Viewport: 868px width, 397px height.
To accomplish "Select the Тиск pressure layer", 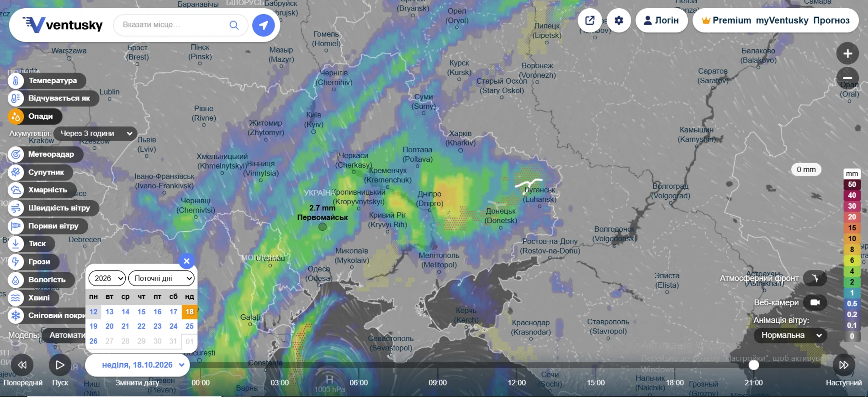I will coord(31,243).
